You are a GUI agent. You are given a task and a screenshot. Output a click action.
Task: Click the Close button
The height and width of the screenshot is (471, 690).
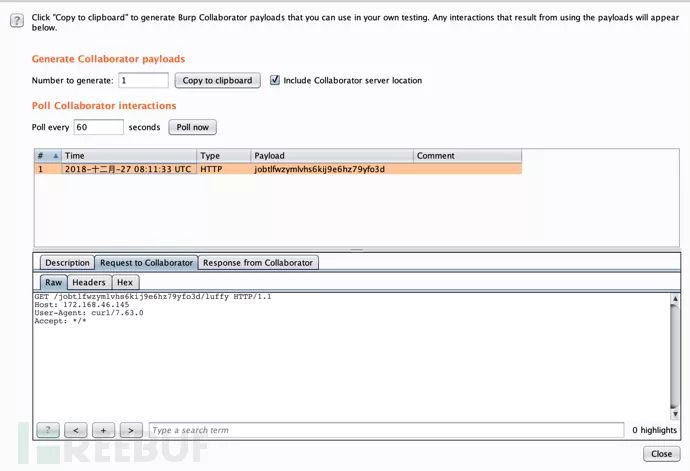click(x=661, y=454)
